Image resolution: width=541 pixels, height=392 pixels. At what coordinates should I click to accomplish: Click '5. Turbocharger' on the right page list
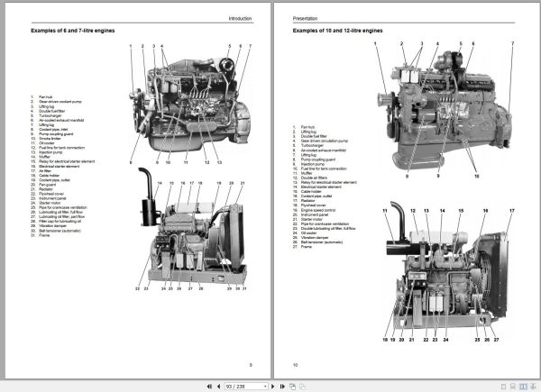pos(308,145)
